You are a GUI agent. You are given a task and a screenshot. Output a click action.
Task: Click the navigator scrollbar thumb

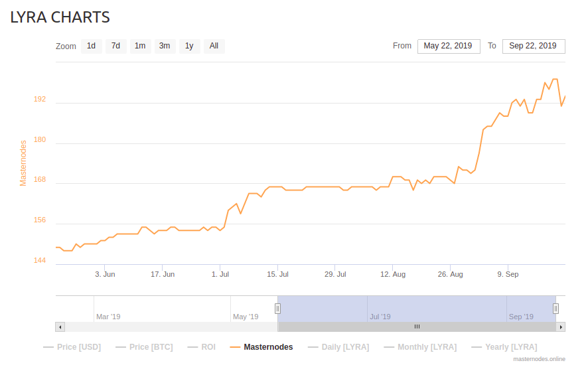(417, 327)
